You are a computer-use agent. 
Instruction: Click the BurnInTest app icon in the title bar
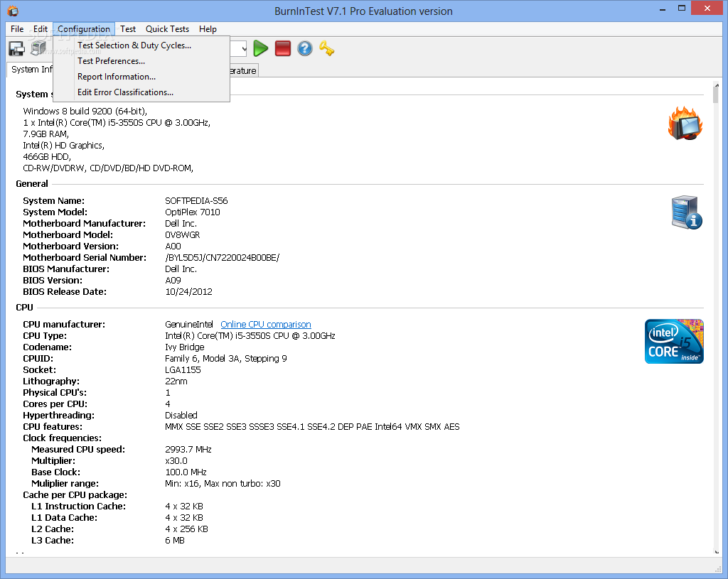click(x=13, y=11)
